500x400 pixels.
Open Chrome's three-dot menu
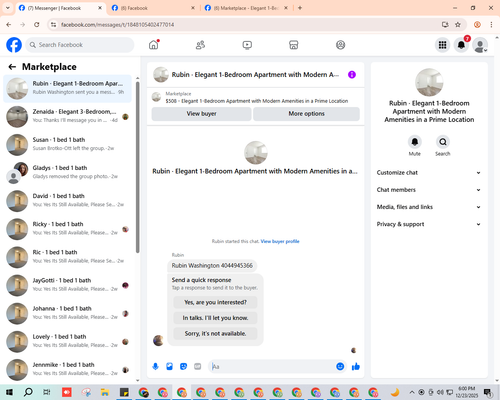pos(491,24)
